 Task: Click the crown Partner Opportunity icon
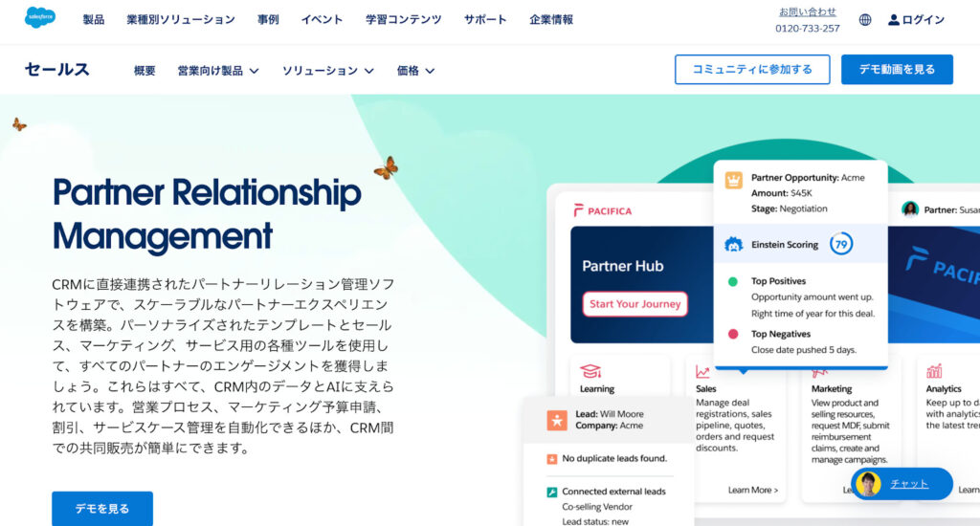tap(733, 181)
